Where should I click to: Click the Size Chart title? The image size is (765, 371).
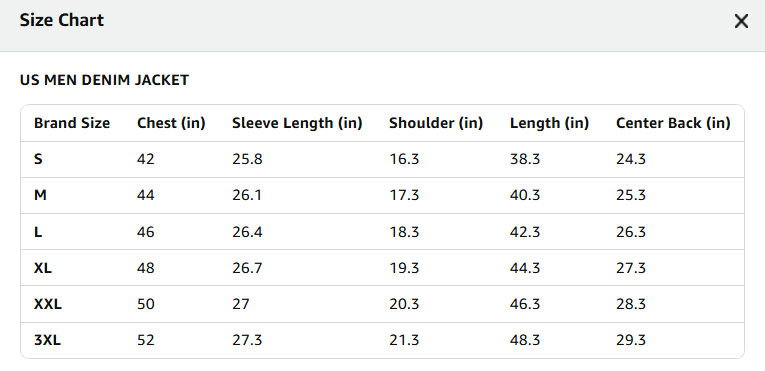click(x=61, y=21)
